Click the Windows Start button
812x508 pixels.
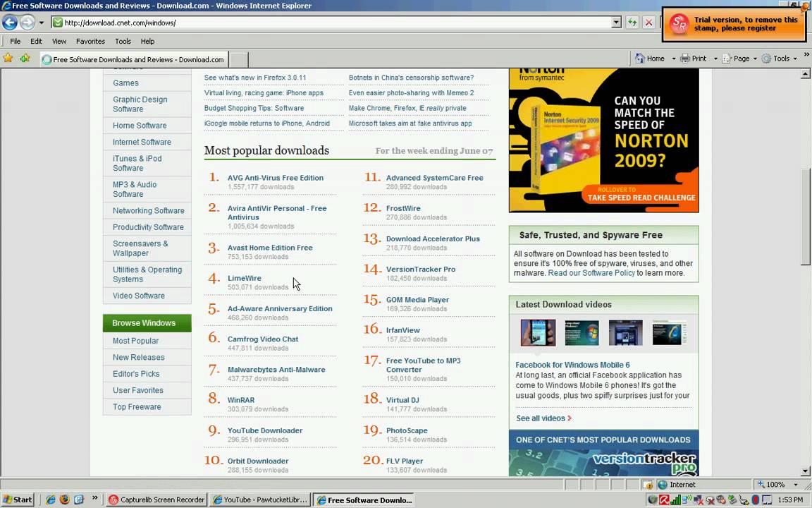click(18, 500)
